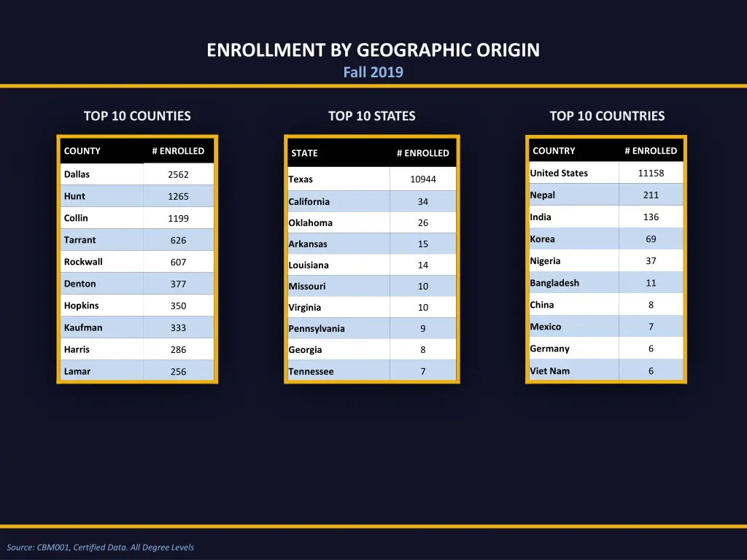This screenshot has height=560, width=747.
Task: Click the 'TOP 10 COUNTIES' heading
Action: tap(137, 116)
